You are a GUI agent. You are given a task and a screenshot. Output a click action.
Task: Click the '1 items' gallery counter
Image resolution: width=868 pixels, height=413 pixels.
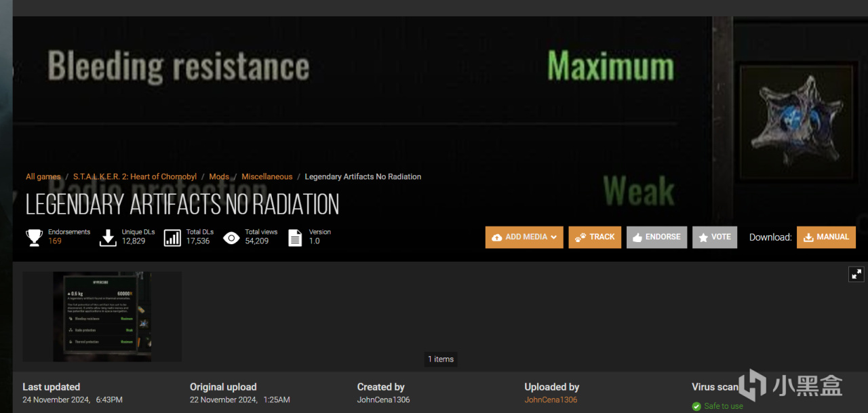[441, 359]
